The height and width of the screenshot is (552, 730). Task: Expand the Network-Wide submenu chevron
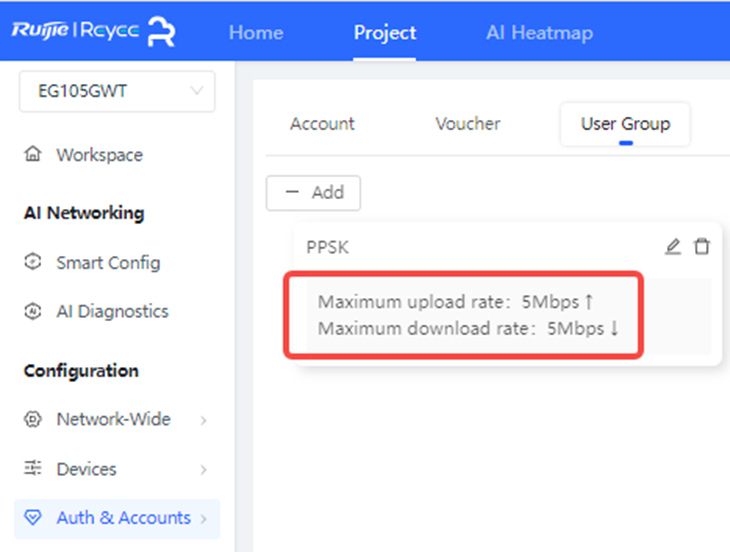203,420
